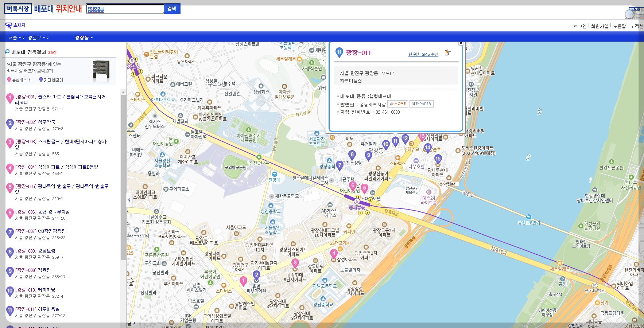The height and width of the screenshot is (328, 644).
Task: Click the 회원가입 link
Action: (600, 26)
